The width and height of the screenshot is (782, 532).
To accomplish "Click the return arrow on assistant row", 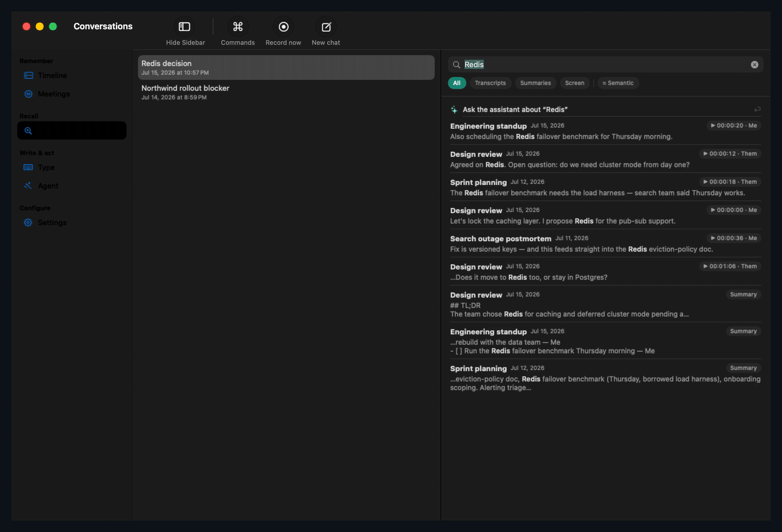I will point(757,109).
